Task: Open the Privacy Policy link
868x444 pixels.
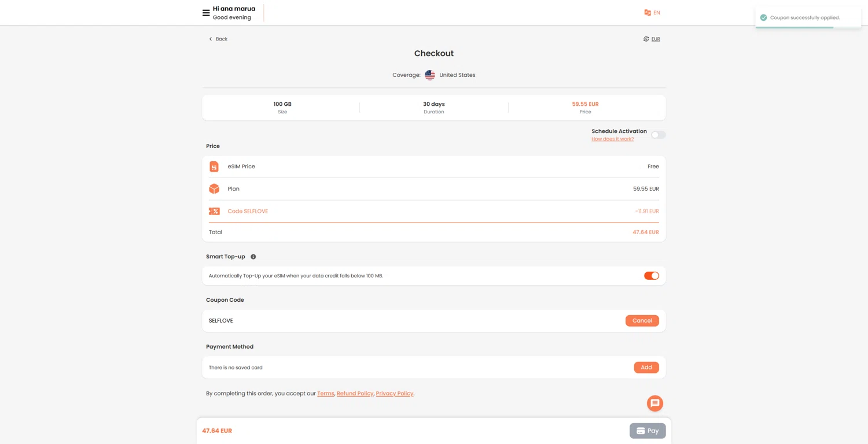Action: pyautogui.click(x=395, y=394)
